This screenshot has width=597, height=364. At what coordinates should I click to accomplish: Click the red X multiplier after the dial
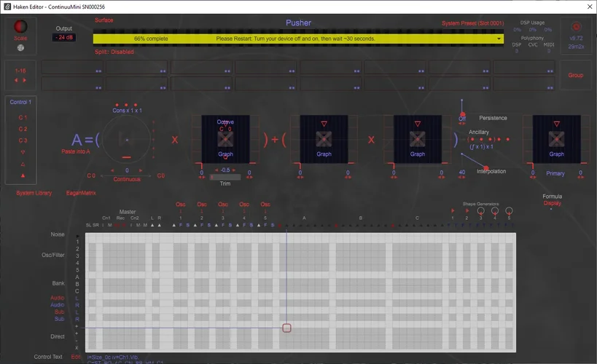click(x=175, y=140)
